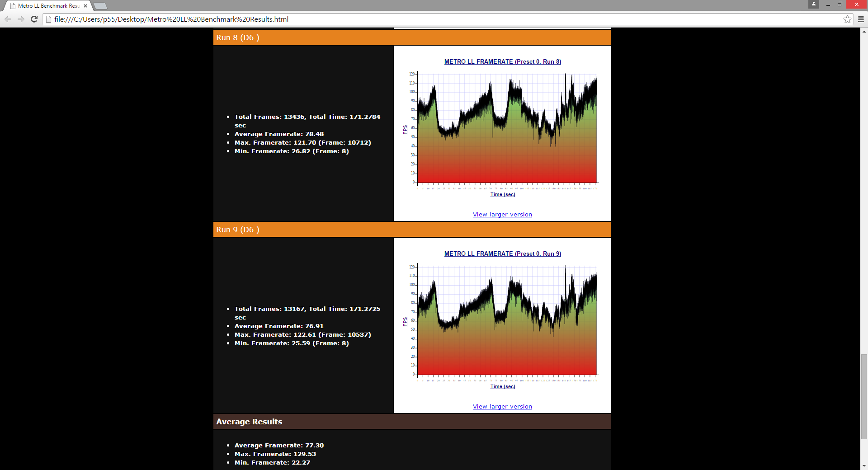
Task: Click Run 9 Total Frames 13167 line
Action: pos(307,313)
